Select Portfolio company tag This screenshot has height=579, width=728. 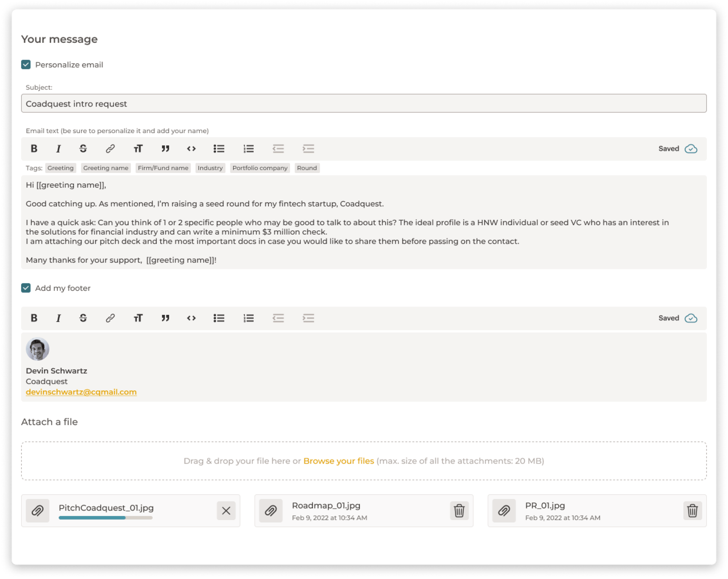click(260, 168)
